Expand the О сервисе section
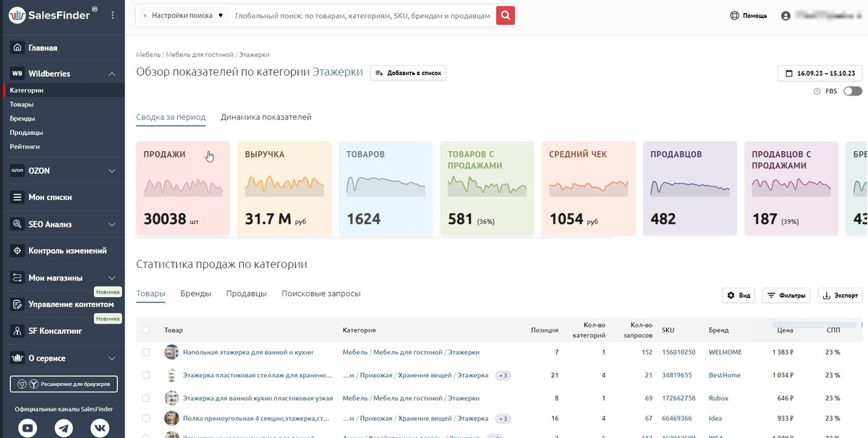 pos(112,358)
